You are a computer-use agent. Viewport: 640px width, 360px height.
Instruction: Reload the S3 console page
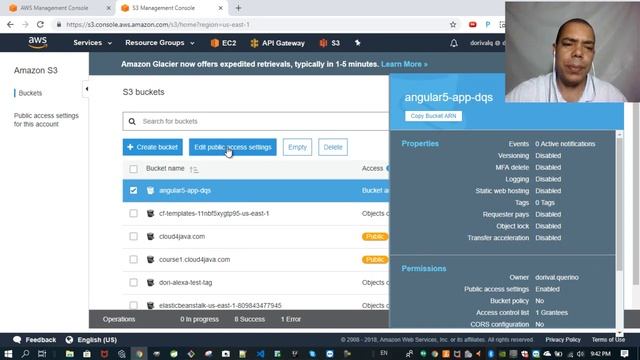[40, 24]
